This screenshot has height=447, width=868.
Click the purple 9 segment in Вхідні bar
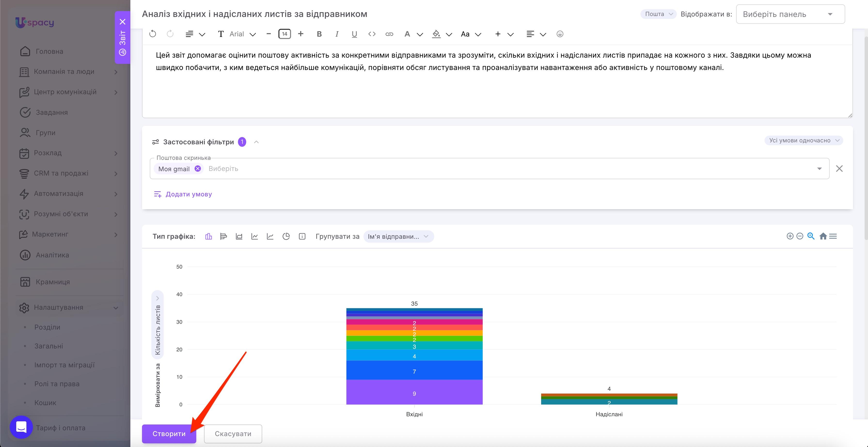point(414,392)
